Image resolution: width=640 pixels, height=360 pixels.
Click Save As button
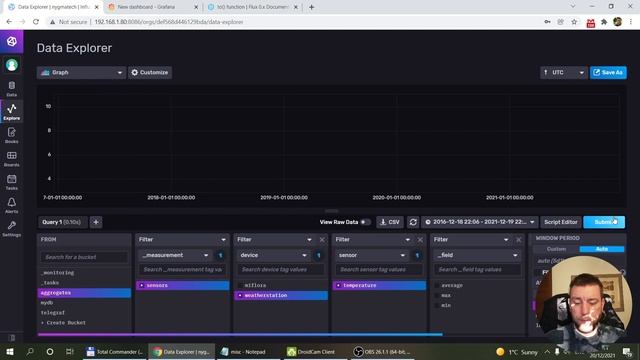pos(608,73)
